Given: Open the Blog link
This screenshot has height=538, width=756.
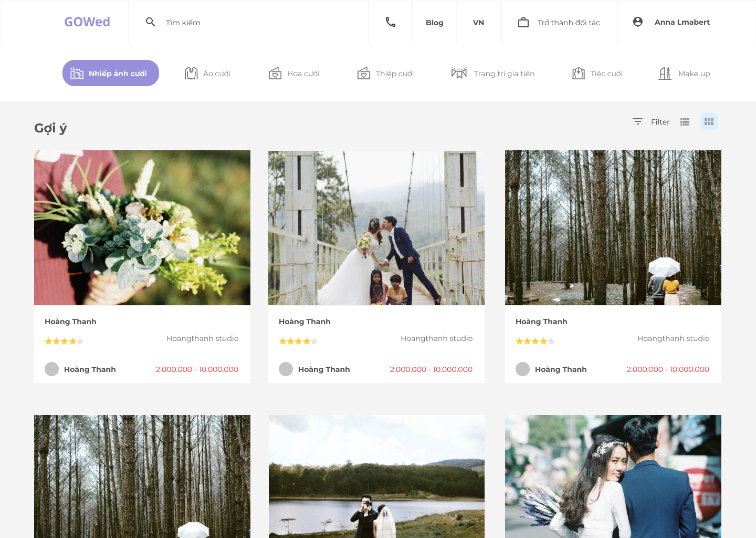Looking at the screenshot, I should point(435,23).
